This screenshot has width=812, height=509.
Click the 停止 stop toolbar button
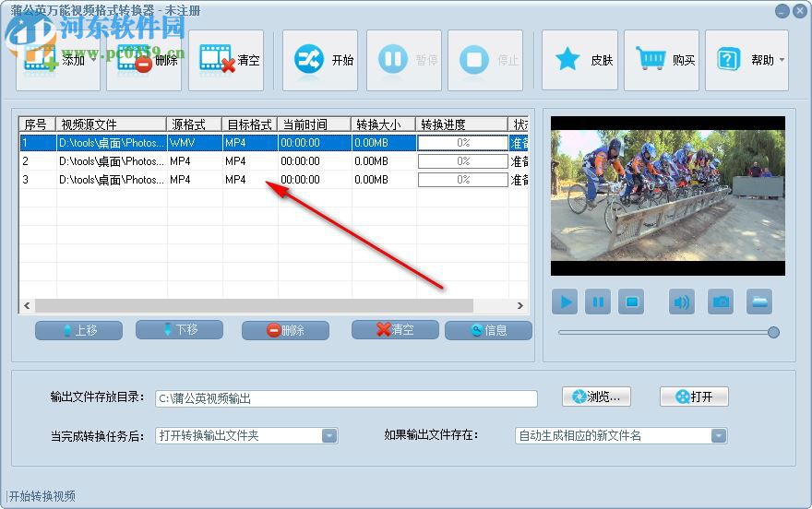coord(485,61)
